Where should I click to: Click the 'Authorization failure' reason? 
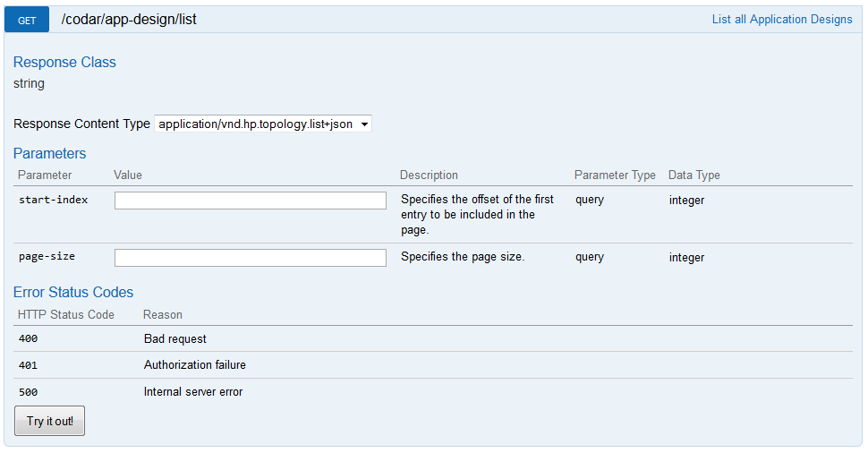[x=195, y=365]
